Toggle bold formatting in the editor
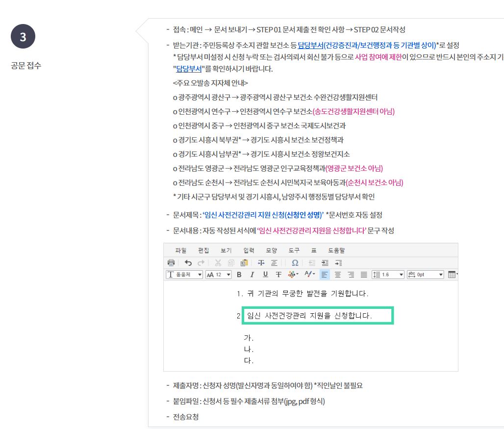 pos(239,274)
